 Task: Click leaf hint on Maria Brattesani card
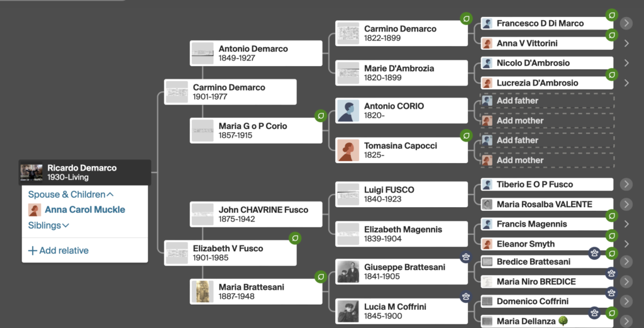click(x=321, y=277)
